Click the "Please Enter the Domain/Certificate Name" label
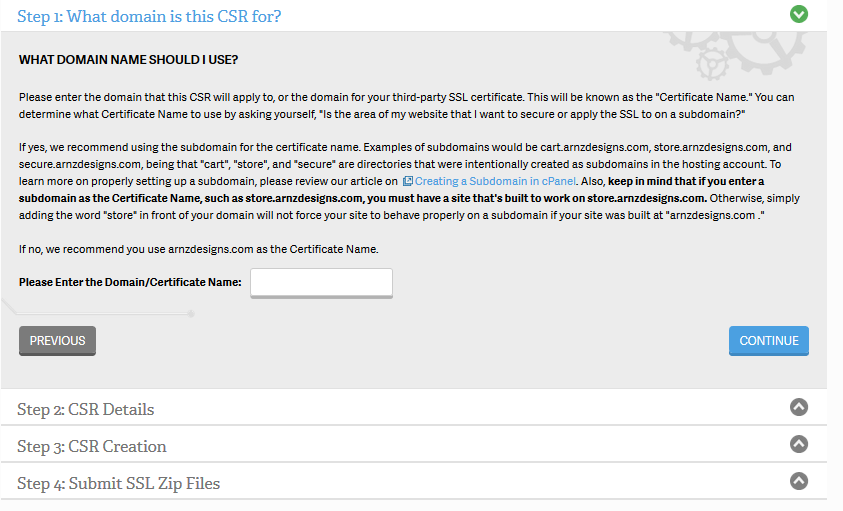The height and width of the screenshot is (511, 843). pyautogui.click(x=130, y=282)
